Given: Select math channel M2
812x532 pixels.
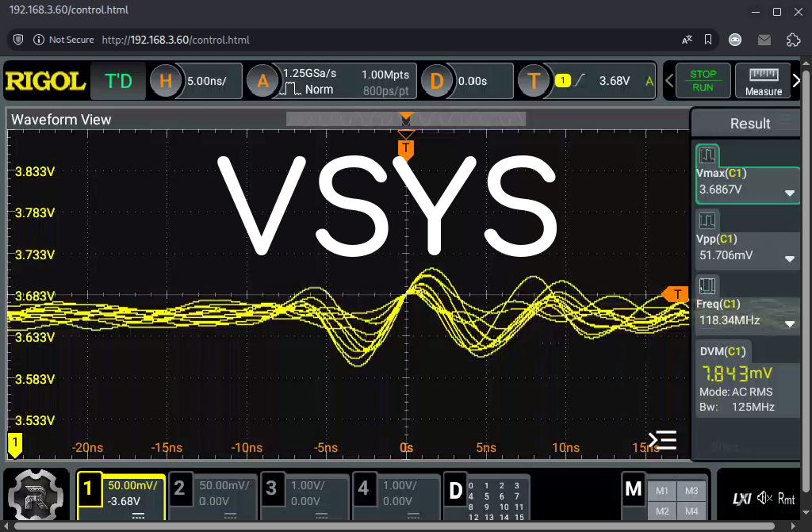Looking at the screenshot, I should pyautogui.click(x=662, y=511).
